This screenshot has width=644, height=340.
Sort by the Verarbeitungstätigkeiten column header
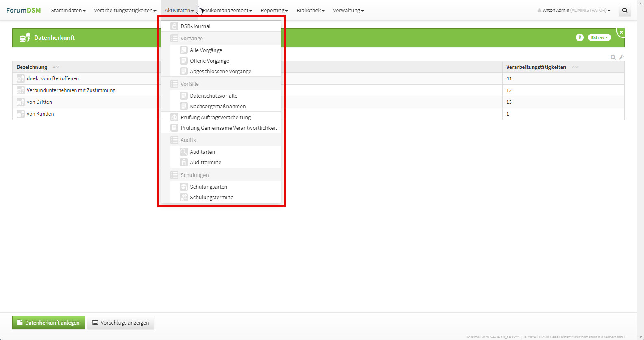[x=536, y=67]
